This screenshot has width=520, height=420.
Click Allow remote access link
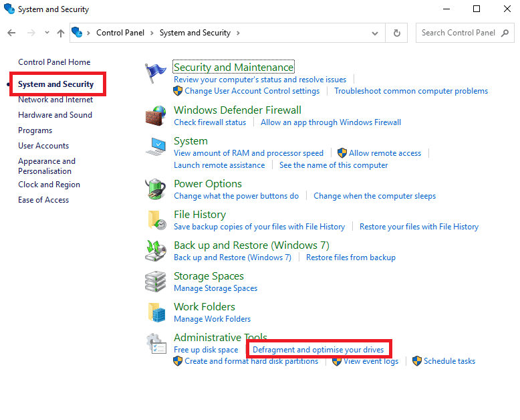pos(385,153)
